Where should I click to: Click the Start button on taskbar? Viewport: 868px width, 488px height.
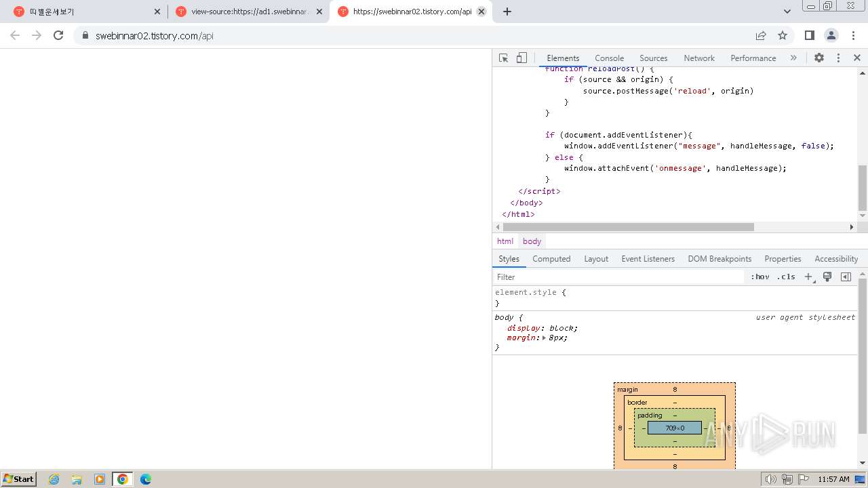19,479
